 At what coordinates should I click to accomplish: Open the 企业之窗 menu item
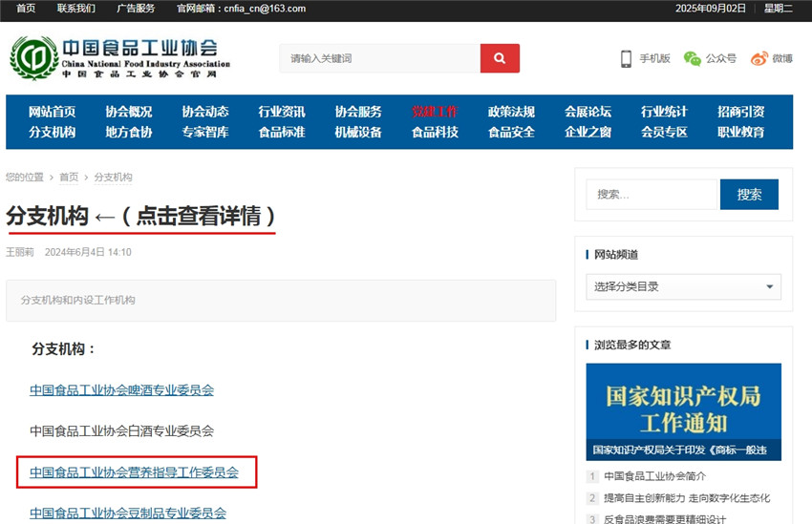click(588, 133)
